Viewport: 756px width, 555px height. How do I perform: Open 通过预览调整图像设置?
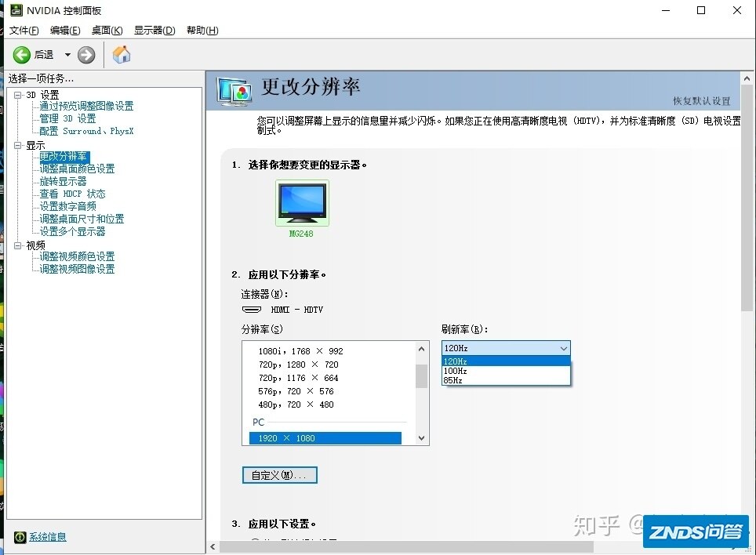point(86,106)
